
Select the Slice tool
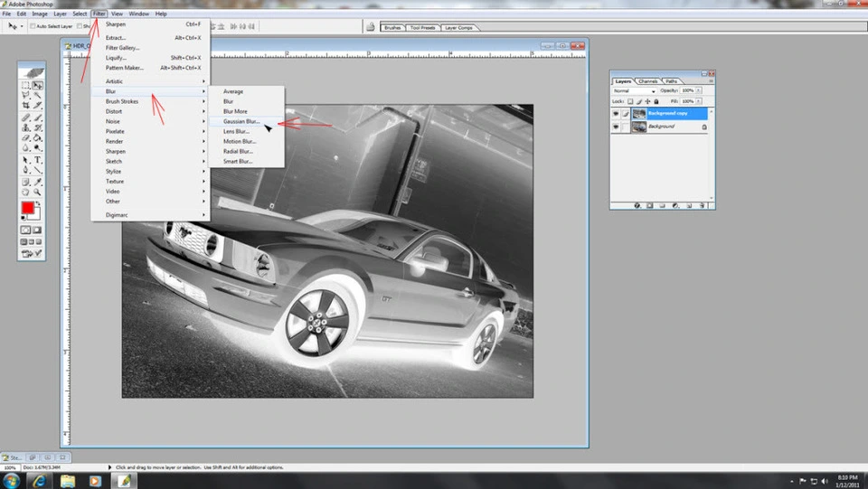pyautogui.click(x=37, y=105)
